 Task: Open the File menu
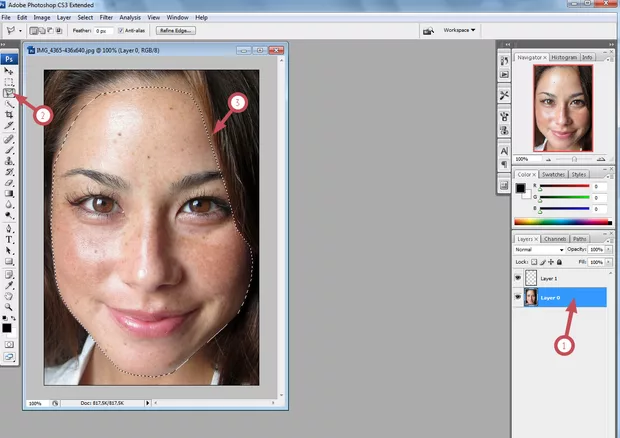(6, 17)
